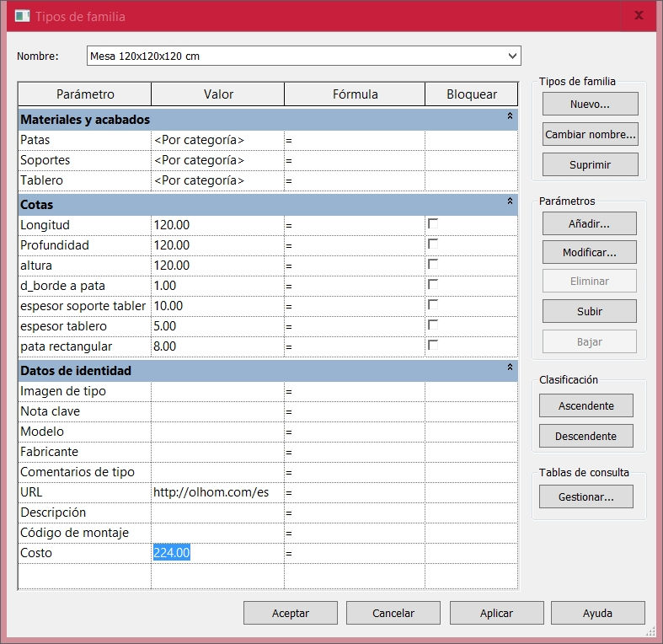
Task: Enable lock for pata rectangular
Action: coord(433,345)
